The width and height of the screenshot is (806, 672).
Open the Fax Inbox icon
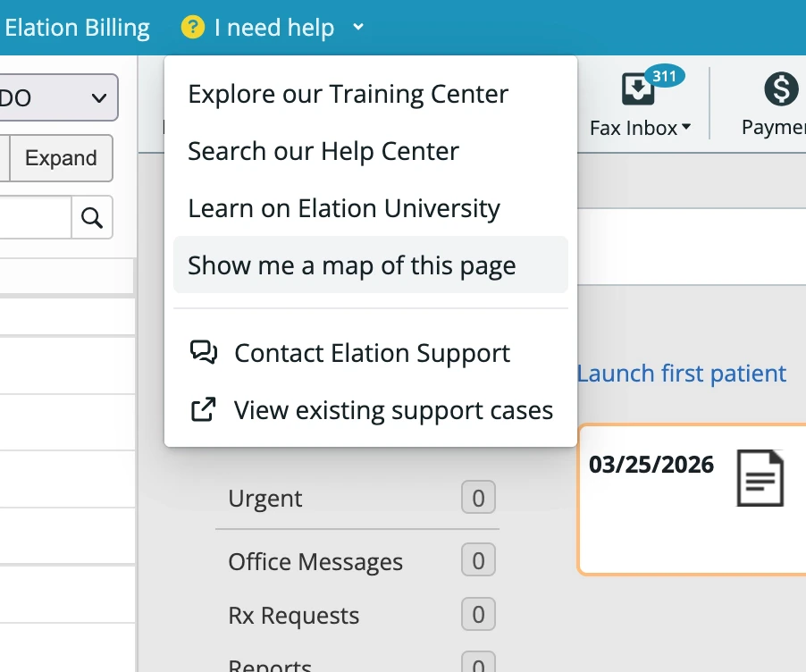point(637,88)
